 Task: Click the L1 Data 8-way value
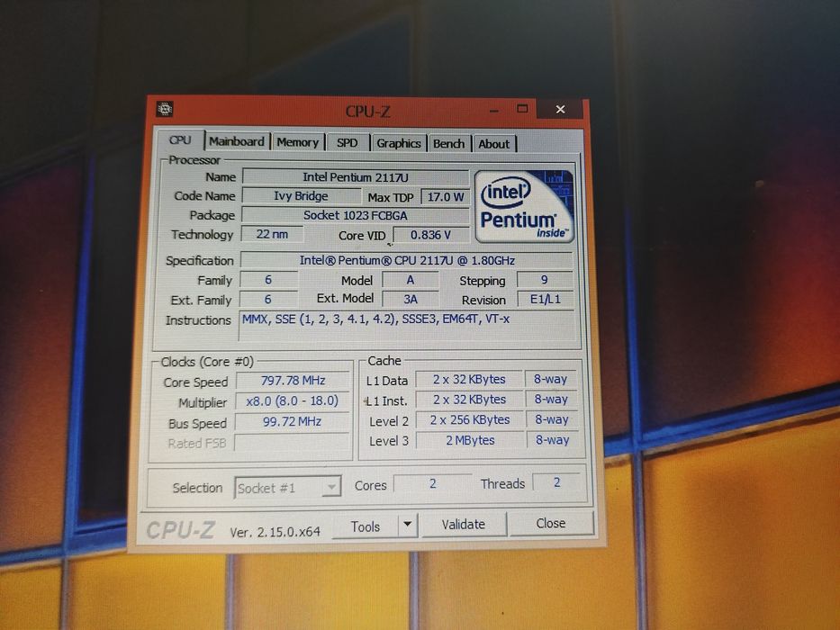551,379
